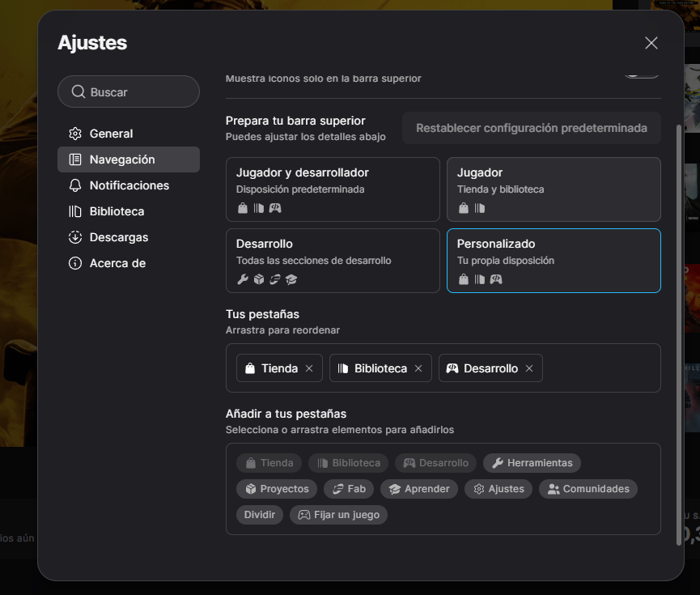Add a Dividir separator to tabs

(x=260, y=515)
